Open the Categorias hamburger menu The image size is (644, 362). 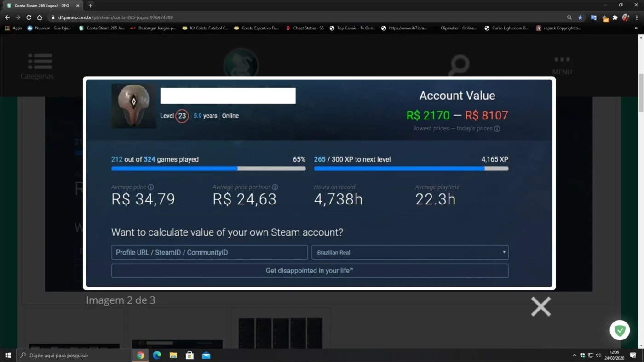pyautogui.click(x=40, y=62)
